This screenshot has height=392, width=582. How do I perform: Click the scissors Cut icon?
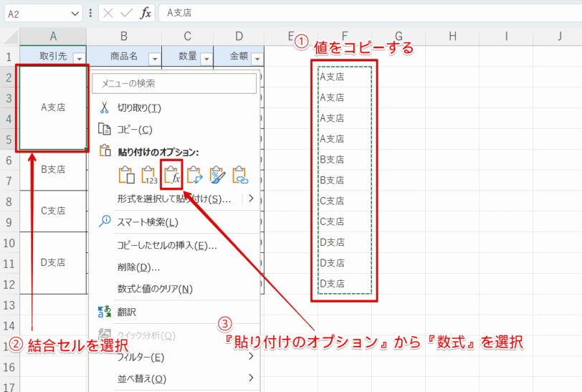point(105,107)
